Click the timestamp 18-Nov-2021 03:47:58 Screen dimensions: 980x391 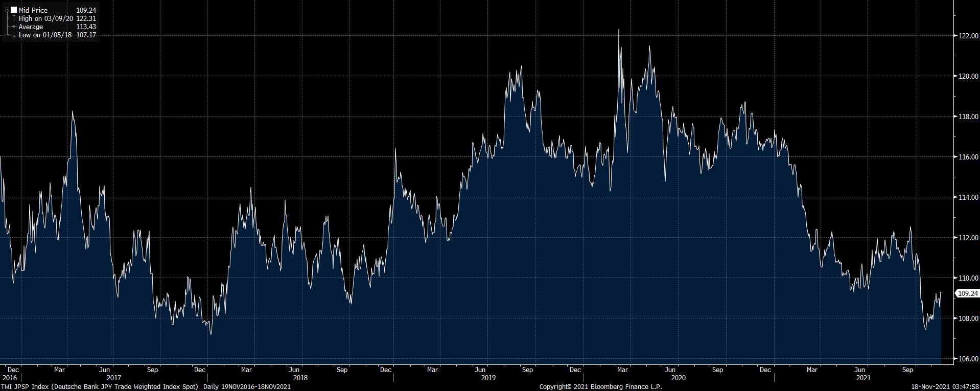(x=946, y=387)
